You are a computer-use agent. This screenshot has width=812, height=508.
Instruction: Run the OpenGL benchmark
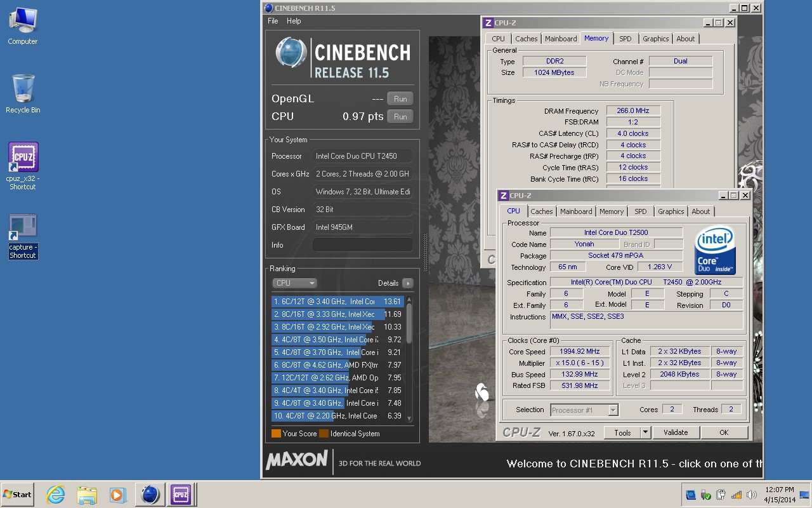400,98
